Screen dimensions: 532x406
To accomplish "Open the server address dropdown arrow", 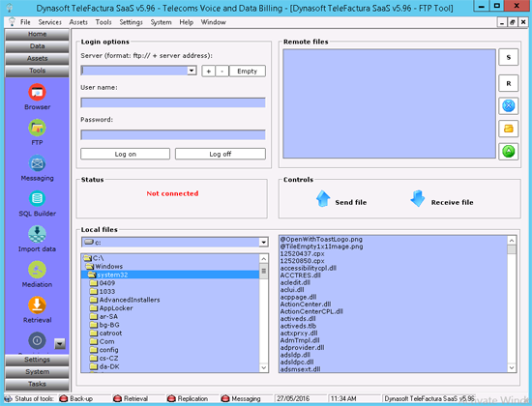I will (x=192, y=71).
